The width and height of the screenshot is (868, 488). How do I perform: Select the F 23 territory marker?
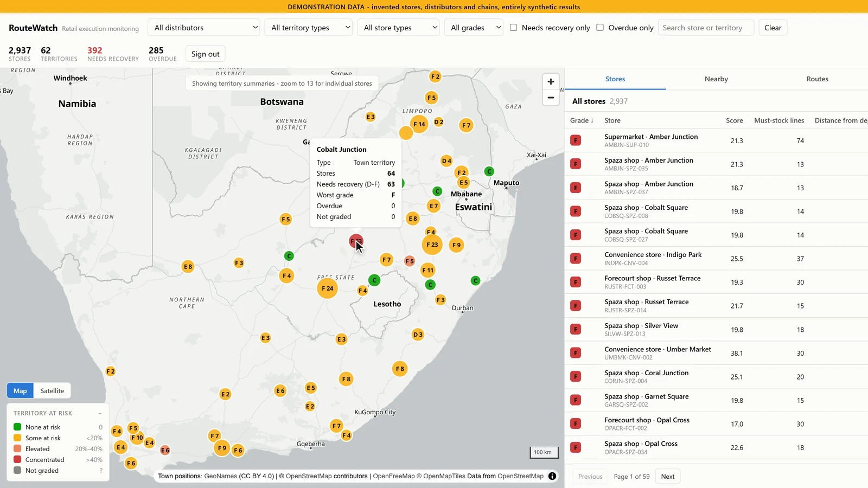(x=432, y=245)
